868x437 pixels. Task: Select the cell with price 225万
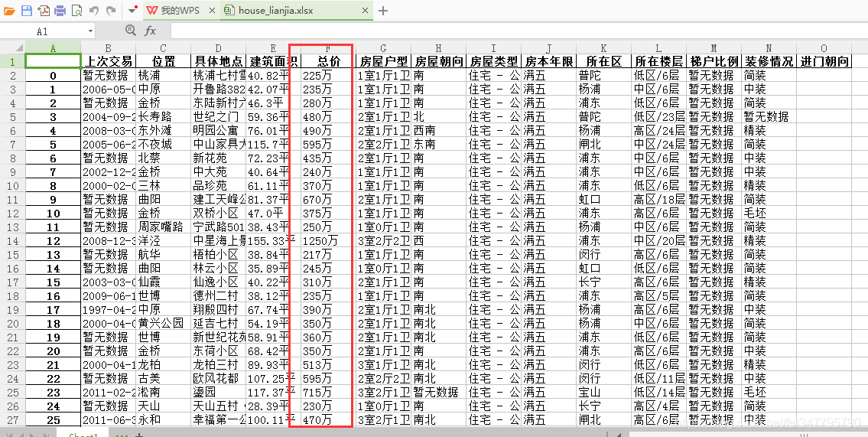(x=328, y=75)
